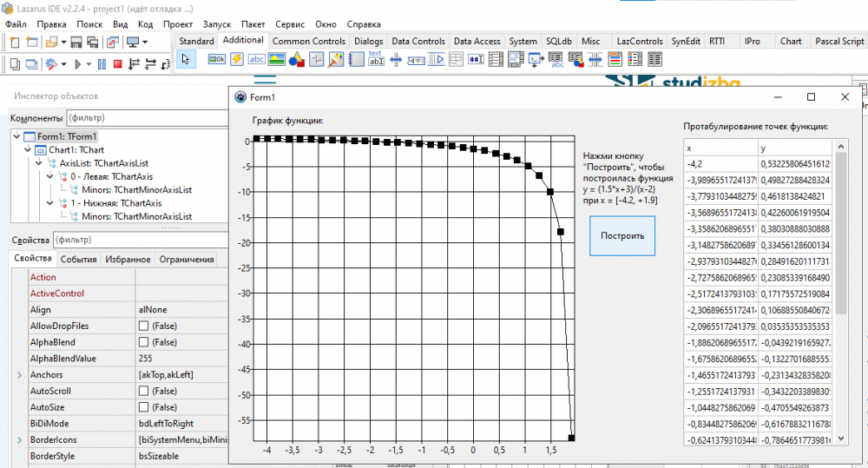The image size is (868, 468).
Task: Expand the Anchors property row
Action: 20,375
